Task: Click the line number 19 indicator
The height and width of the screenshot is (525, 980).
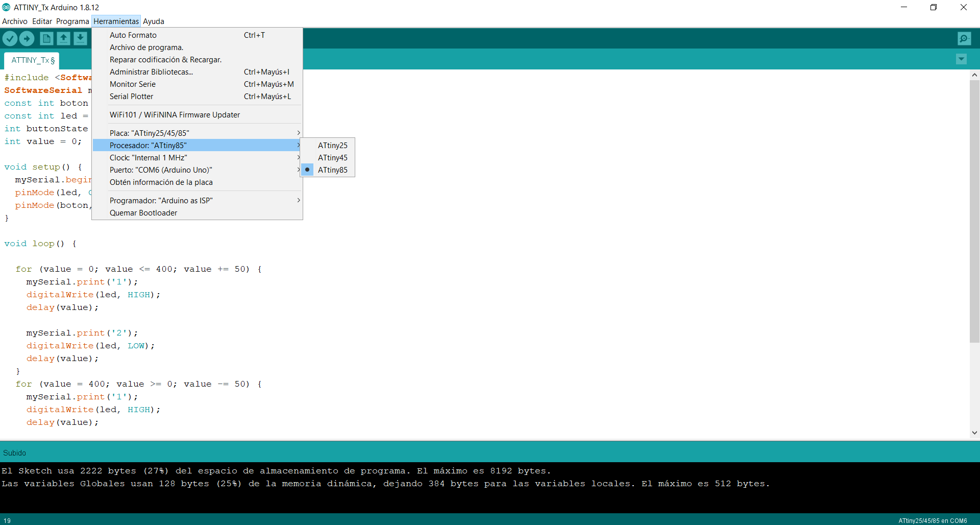Action: 7,521
